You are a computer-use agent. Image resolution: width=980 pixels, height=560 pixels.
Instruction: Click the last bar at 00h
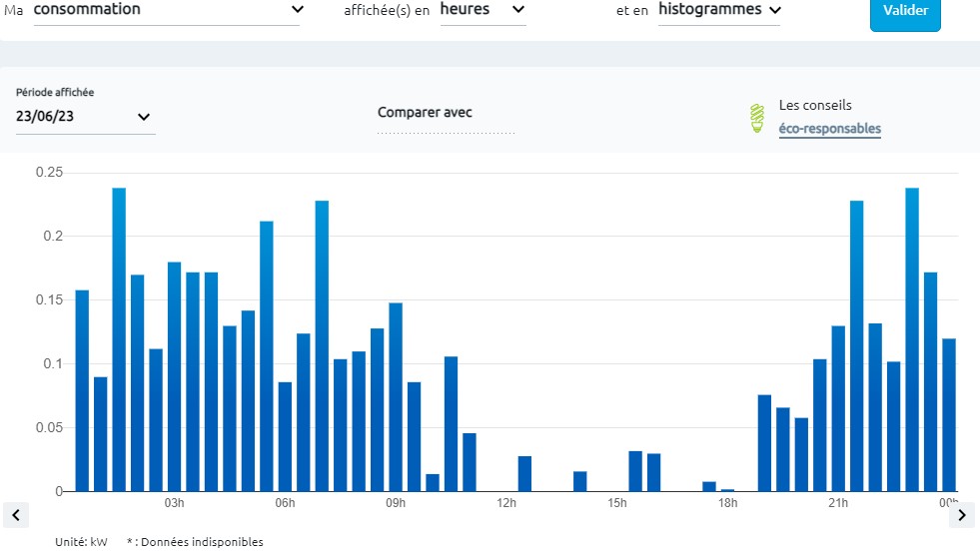948,414
